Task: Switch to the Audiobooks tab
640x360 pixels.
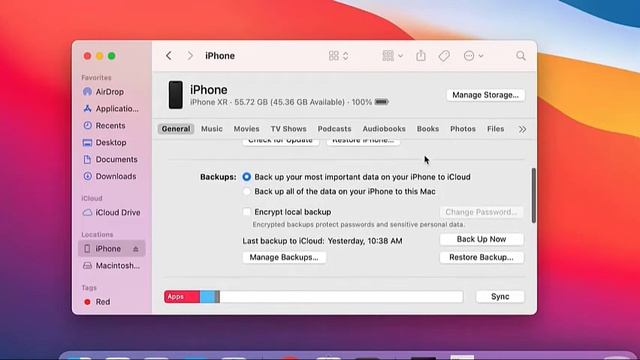Action: [384, 129]
